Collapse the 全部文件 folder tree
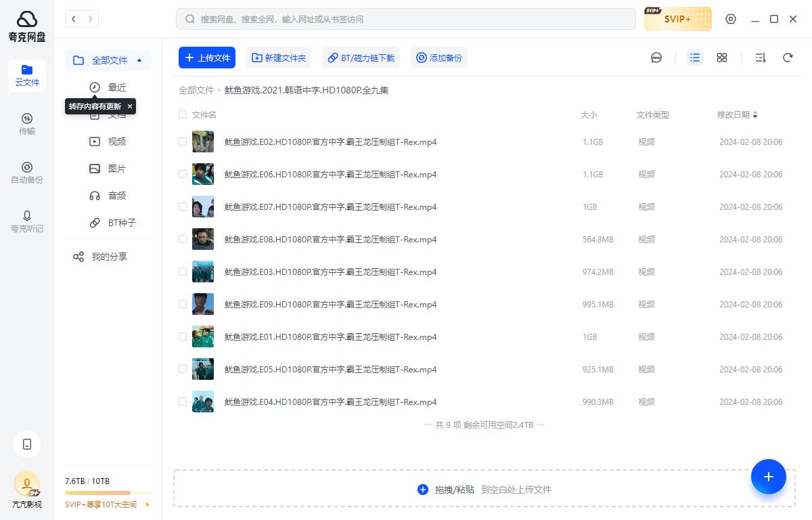812x520 pixels. [x=139, y=60]
